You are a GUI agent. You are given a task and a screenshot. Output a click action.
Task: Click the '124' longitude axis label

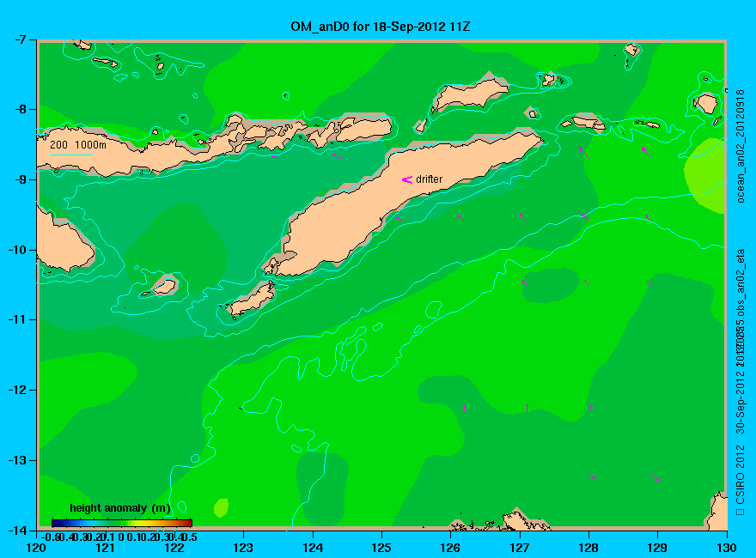coord(313,548)
